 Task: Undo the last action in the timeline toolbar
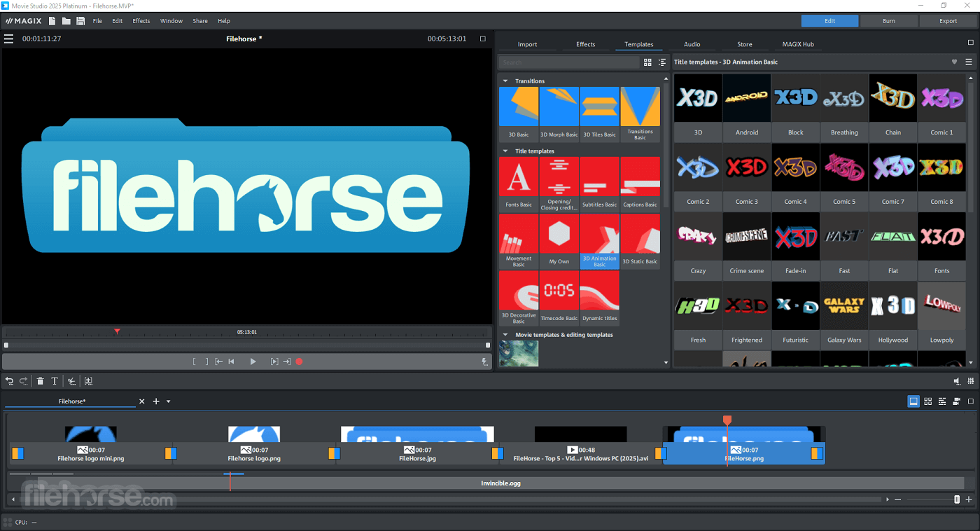(x=10, y=381)
